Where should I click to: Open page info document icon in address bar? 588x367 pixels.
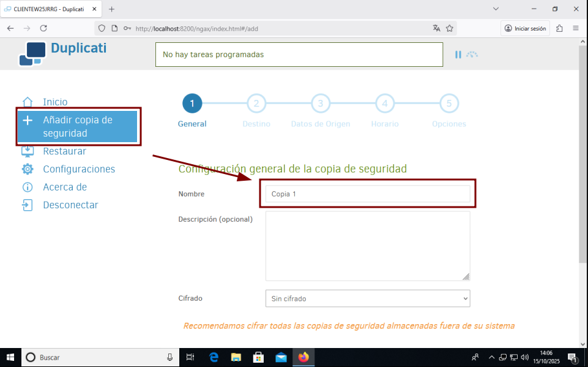click(x=115, y=28)
